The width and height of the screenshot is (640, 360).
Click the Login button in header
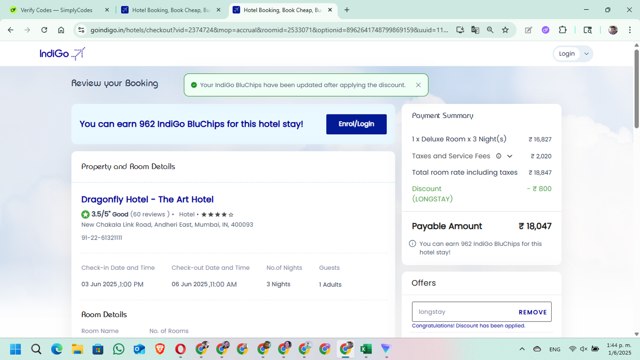point(567,54)
